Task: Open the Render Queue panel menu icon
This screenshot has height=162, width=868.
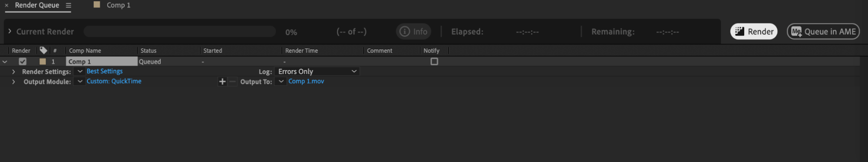Action: pos(68,5)
